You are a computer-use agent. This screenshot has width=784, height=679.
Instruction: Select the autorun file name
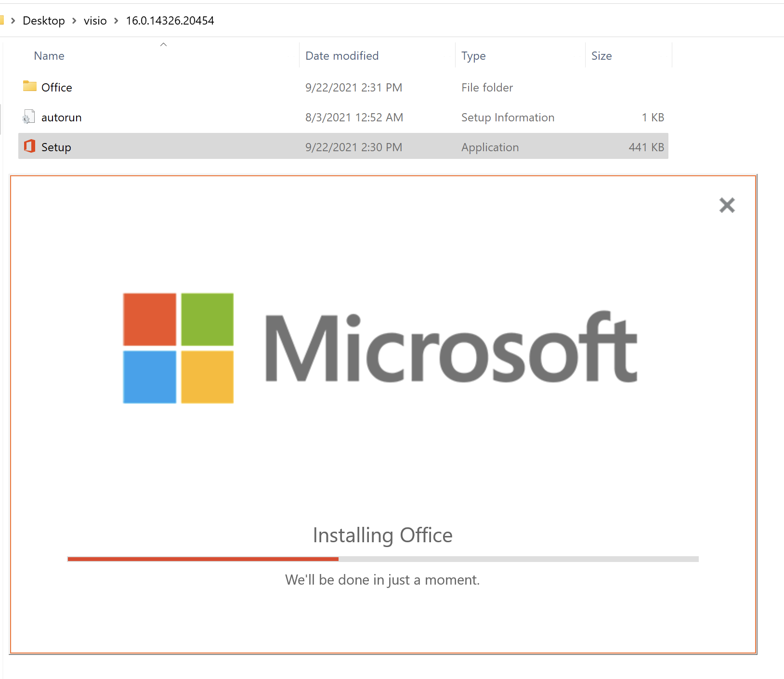point(62,118)
